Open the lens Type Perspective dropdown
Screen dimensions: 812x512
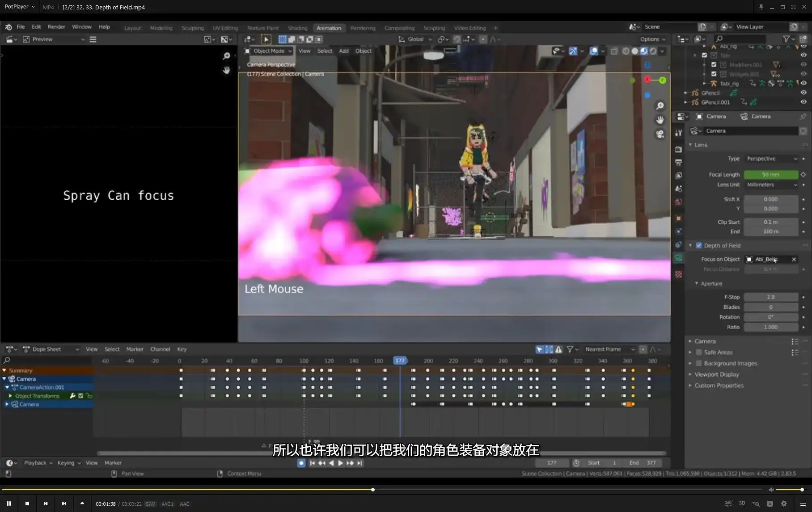(771, 159)
